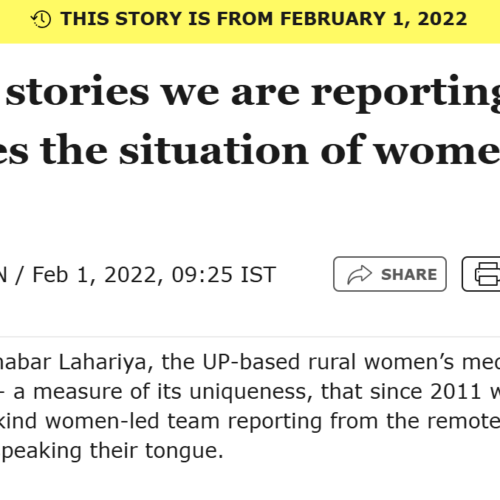500x500 pixels.
Task: Open the SHARE button label
Action: click(409, 275)
